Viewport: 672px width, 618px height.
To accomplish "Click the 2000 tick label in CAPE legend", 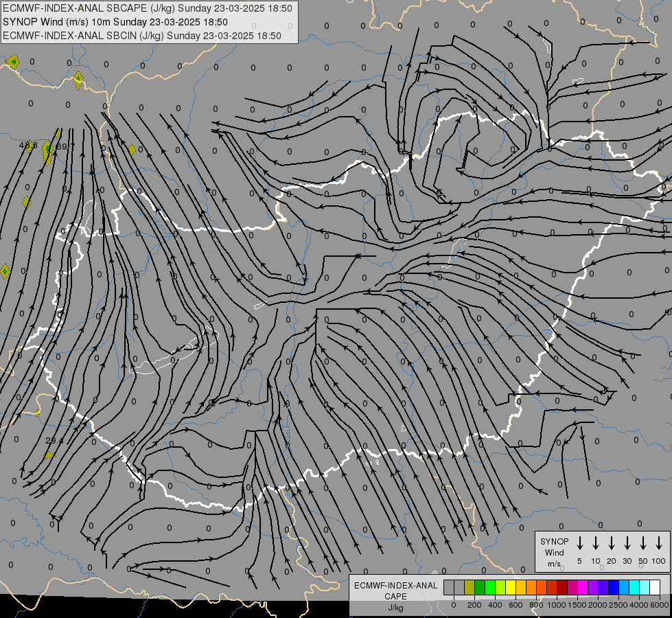I will tap(597, 605).
